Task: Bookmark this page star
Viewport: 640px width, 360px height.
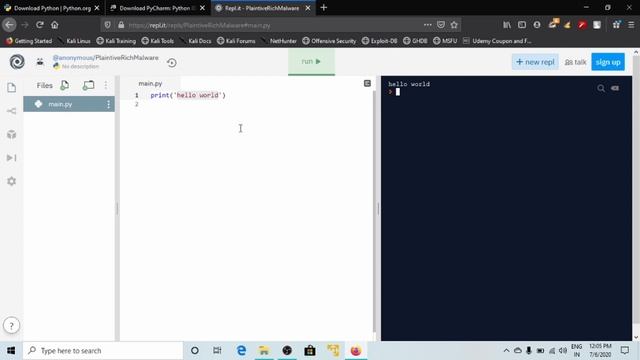Action: point(454,25)
